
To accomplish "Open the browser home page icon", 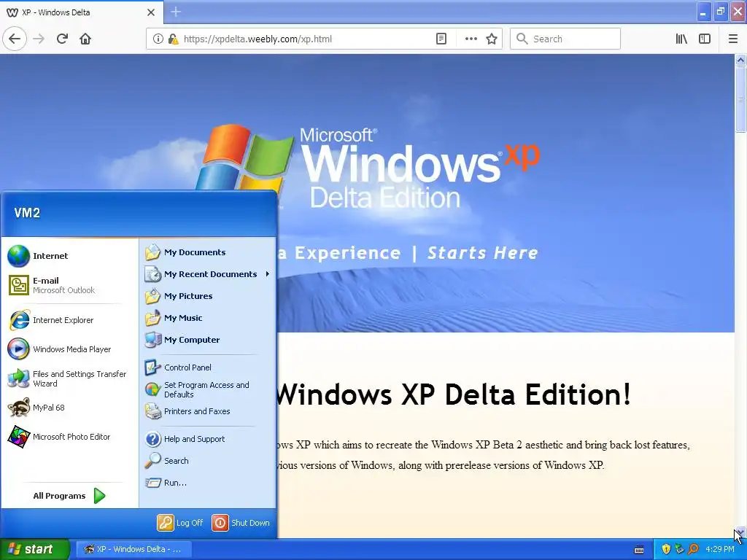I will (x=85, y=39).
